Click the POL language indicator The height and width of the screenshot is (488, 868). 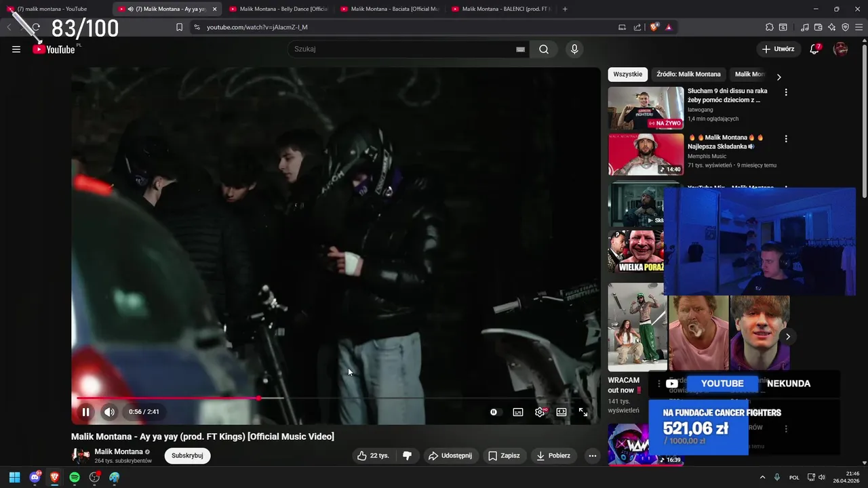pos(794,477)
